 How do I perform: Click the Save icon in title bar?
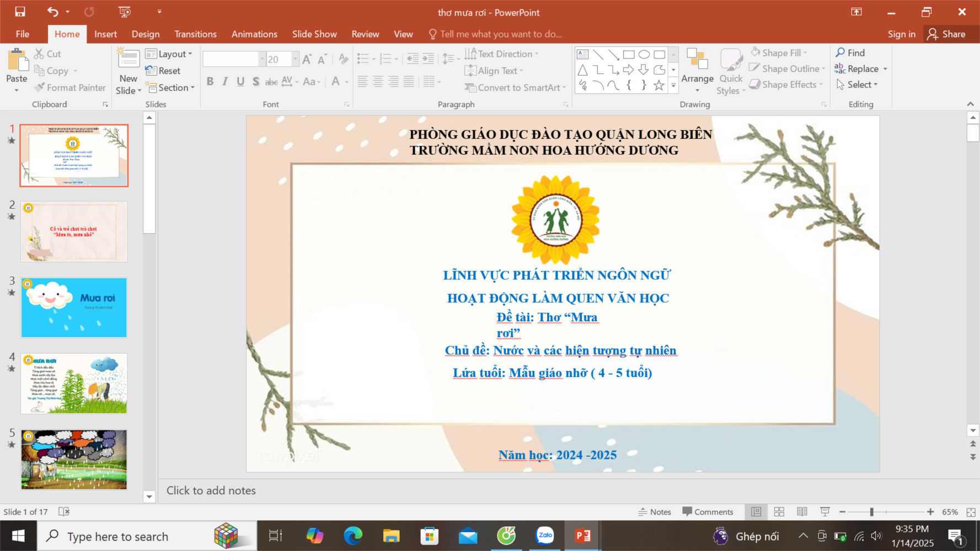click(x=20, y=12)
